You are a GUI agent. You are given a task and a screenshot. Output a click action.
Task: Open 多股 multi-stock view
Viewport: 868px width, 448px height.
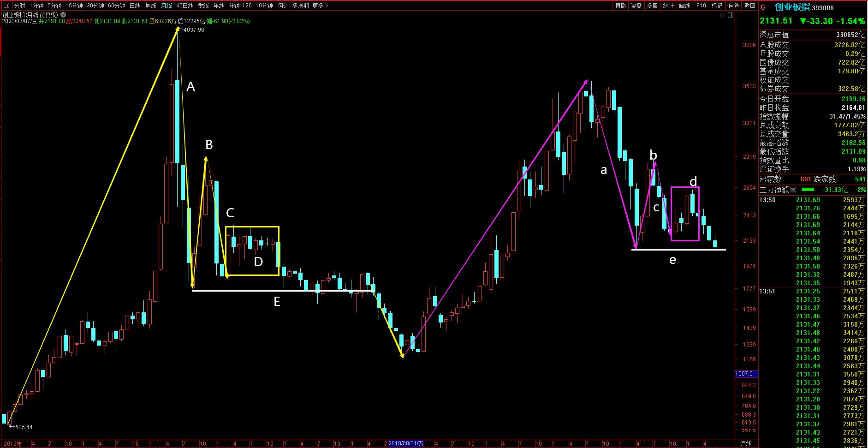[x=652, y=6]
